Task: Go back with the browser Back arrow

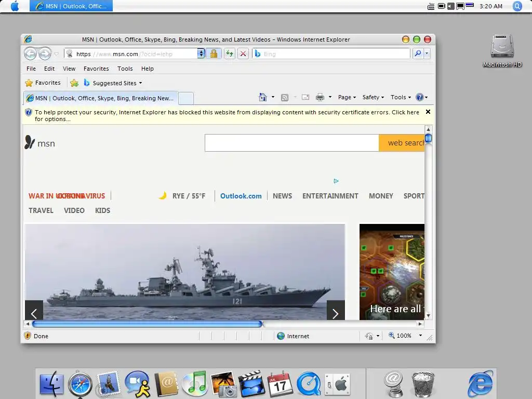Action: tap(31, 54)
